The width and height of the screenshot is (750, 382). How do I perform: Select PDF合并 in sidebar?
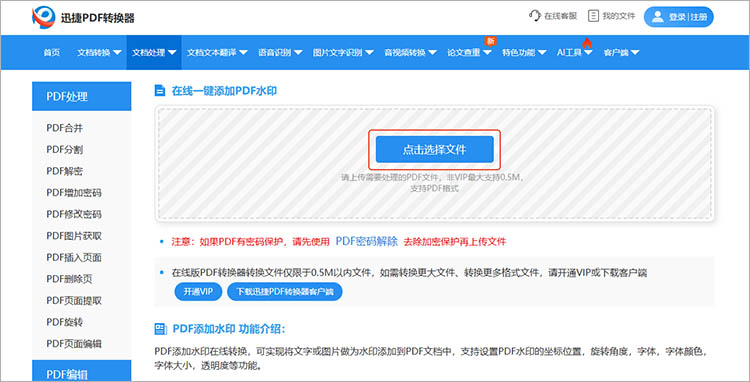pyautogui.click(x=65, y=128)
